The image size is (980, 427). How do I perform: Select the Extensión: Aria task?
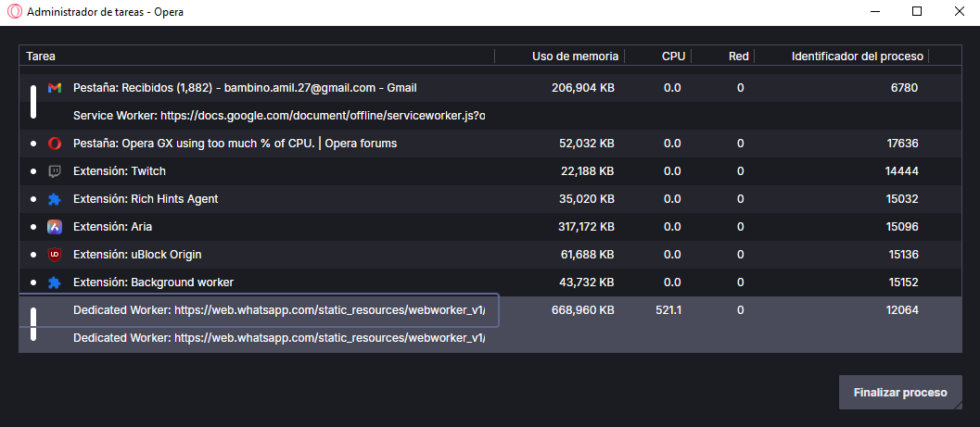490,227
